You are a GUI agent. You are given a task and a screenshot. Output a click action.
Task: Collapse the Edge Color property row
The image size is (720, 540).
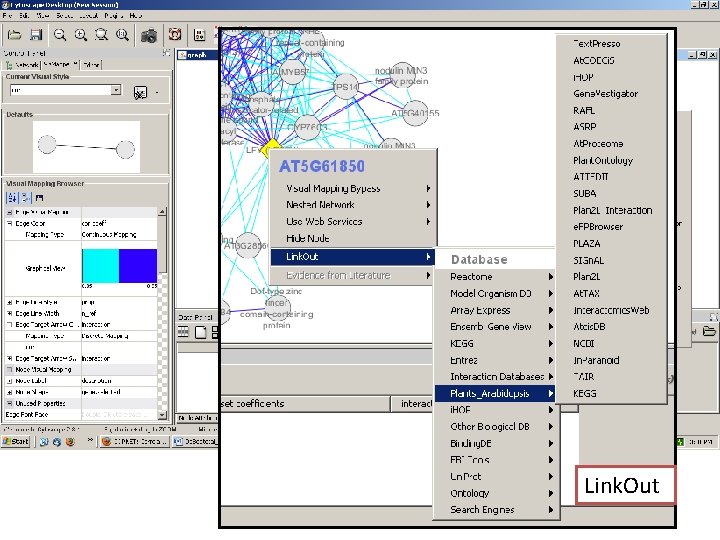coord(10,224)
